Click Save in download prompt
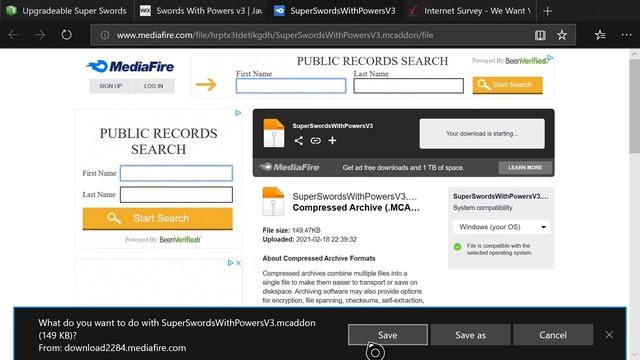Screen dimensions: 640x360 tap(387, 335)
